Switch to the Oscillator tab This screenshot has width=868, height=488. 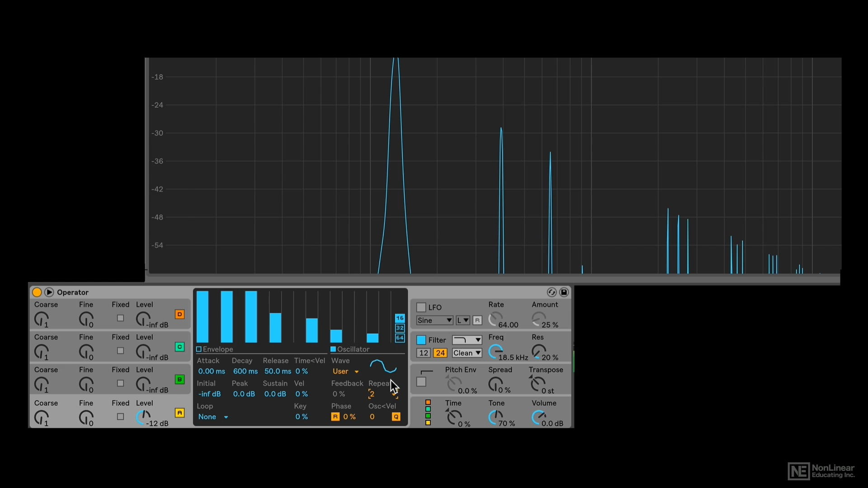click(350, 349)
